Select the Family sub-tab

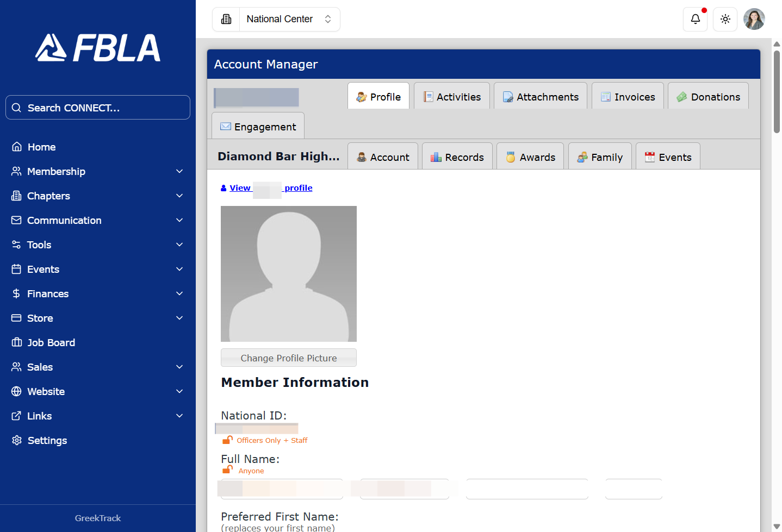[600, 157]
